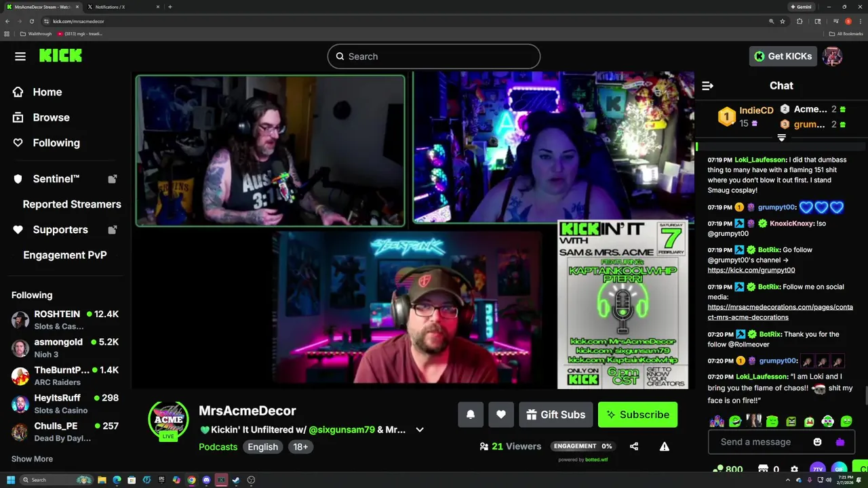Click the Subscribe button
This screenshot has width=868, height=488.
click(x=637, y=415)
